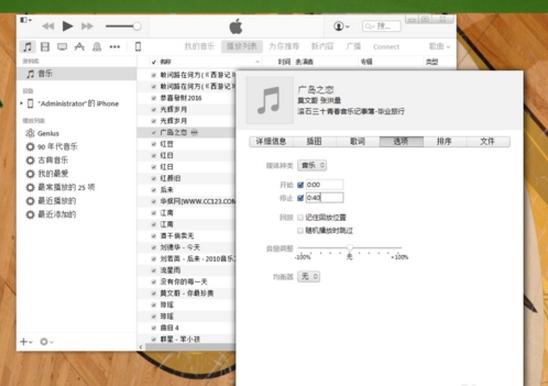Click the music note icon beside 音乐 in sidebar

click(x=31, y=73)
